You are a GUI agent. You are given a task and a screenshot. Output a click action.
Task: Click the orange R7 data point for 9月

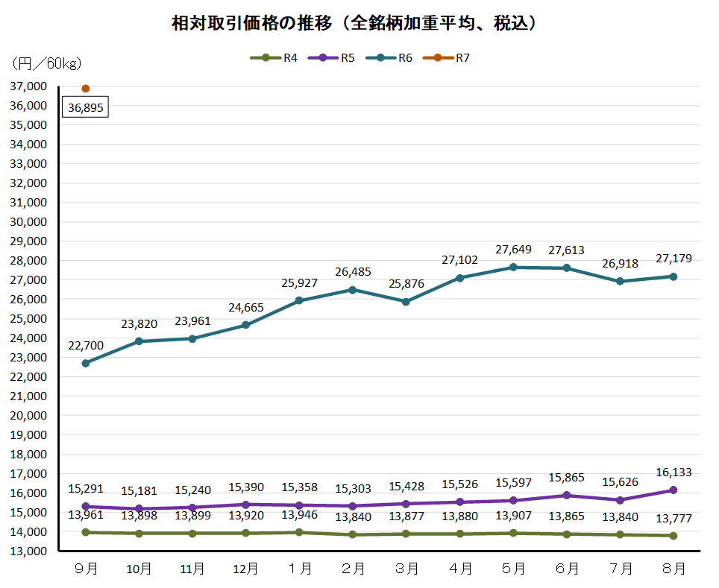[x=86, y=89]
